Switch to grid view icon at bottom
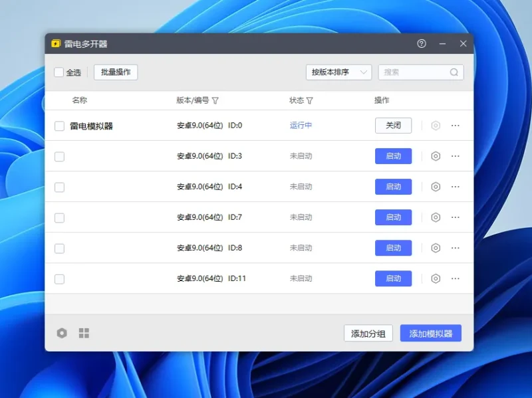This screenshot has height=398, width=532. click(84, 334)
